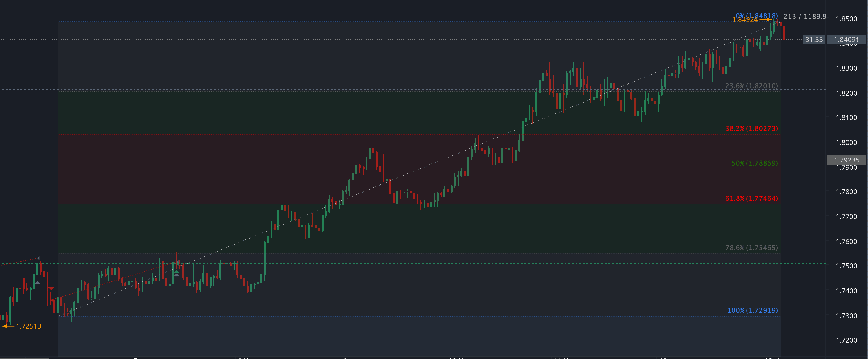Click the 1.7400 price axis label
The height and width of the screenshot is (359, 868).
click(846, 291)
